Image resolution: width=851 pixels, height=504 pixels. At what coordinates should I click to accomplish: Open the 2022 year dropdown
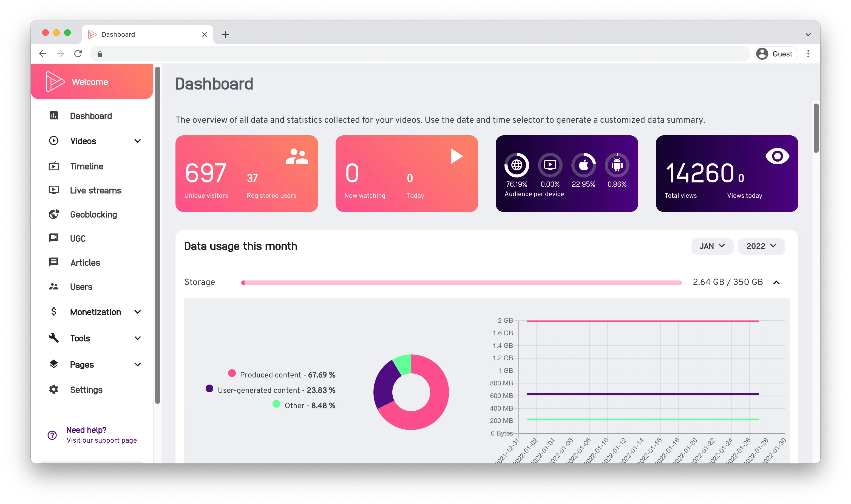click(761, 246)
